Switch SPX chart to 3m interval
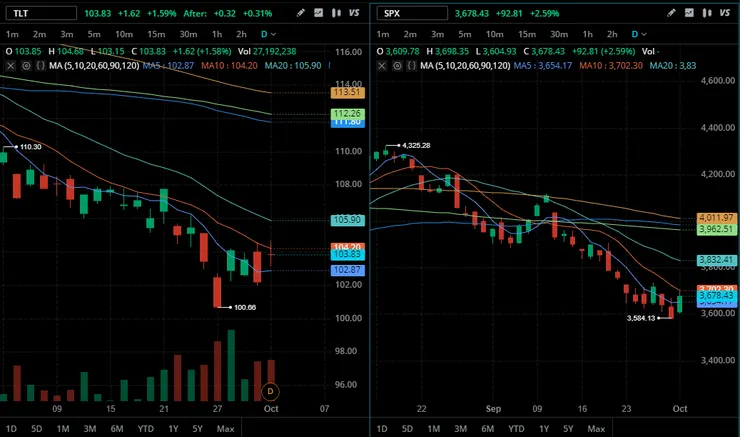Image resolution: width=740 pixels, height=437 pixels. coord(437,34)
